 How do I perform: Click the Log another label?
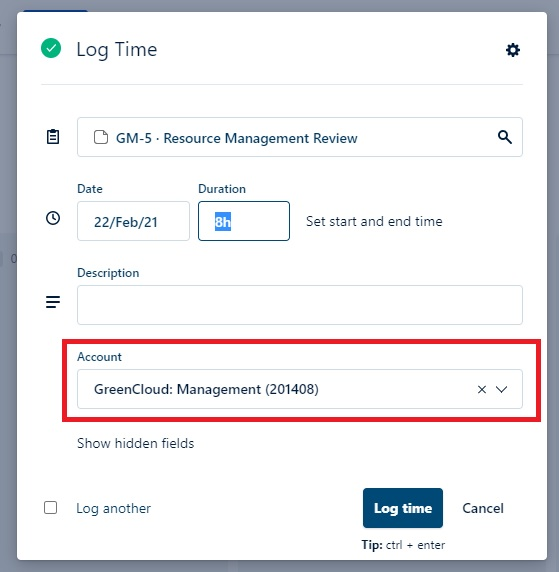113,508
